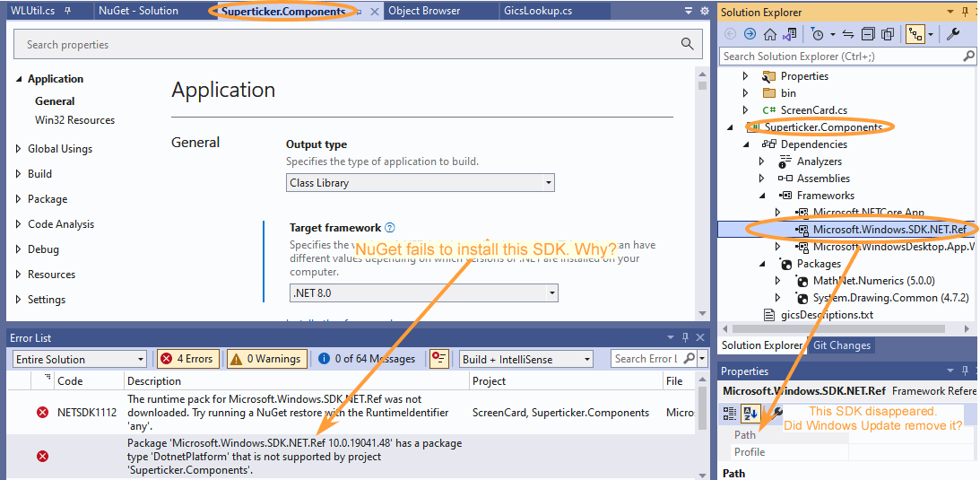Expand the Code Analysis section
The image size is (980, 480).
pyautogui.click(x=18, y=223)
